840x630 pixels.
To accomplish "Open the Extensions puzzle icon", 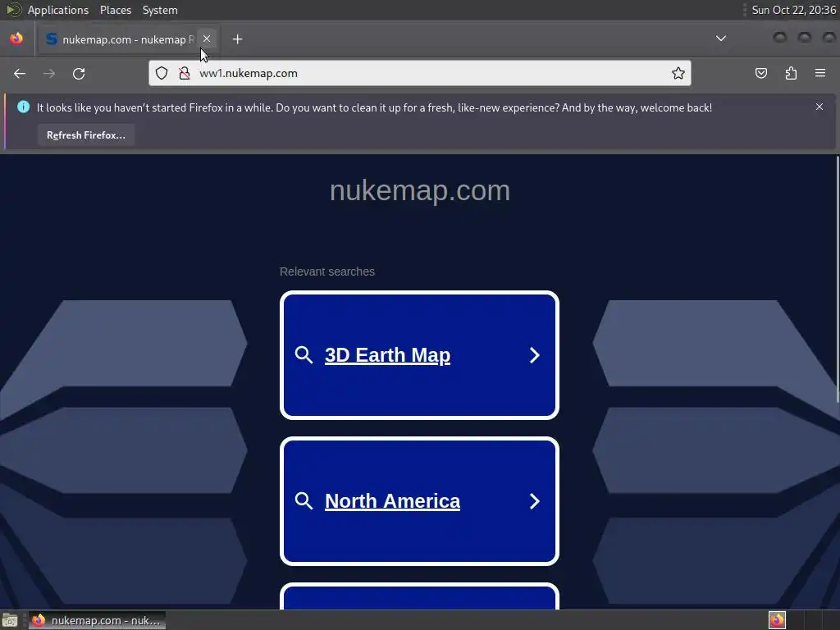I will click(792, 73).
